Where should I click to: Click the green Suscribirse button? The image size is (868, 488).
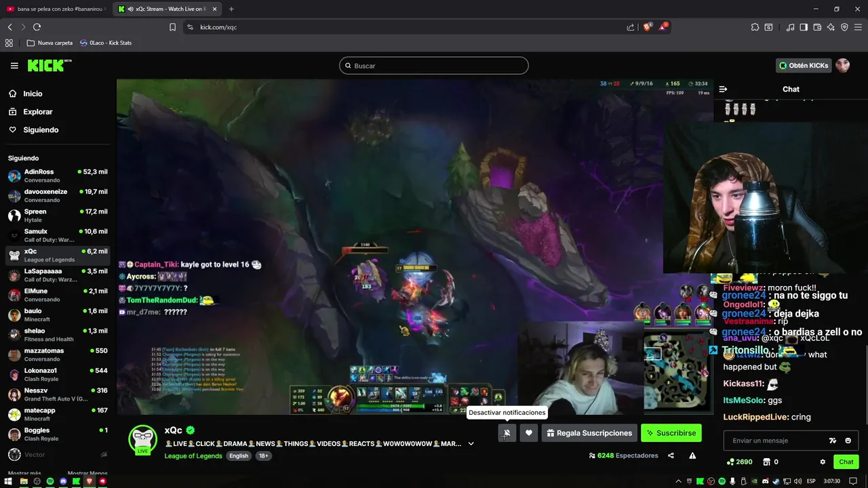671,433
